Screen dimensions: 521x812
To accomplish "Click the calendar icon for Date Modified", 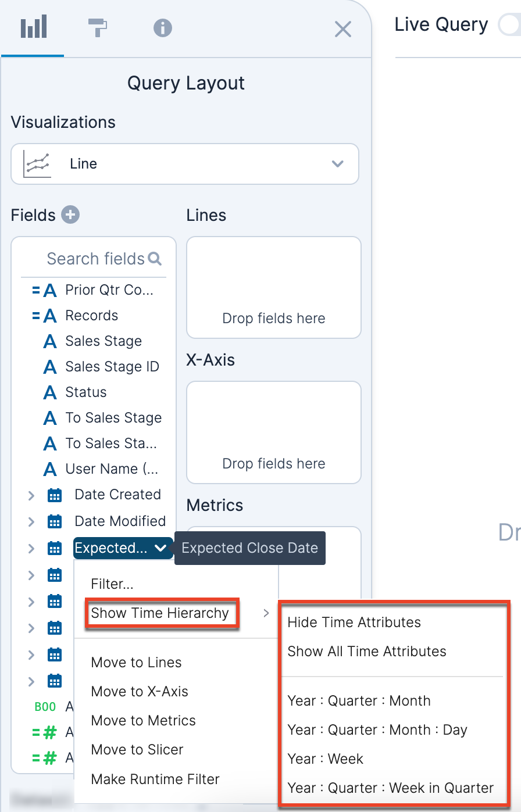I will click(x=54, y=522).
